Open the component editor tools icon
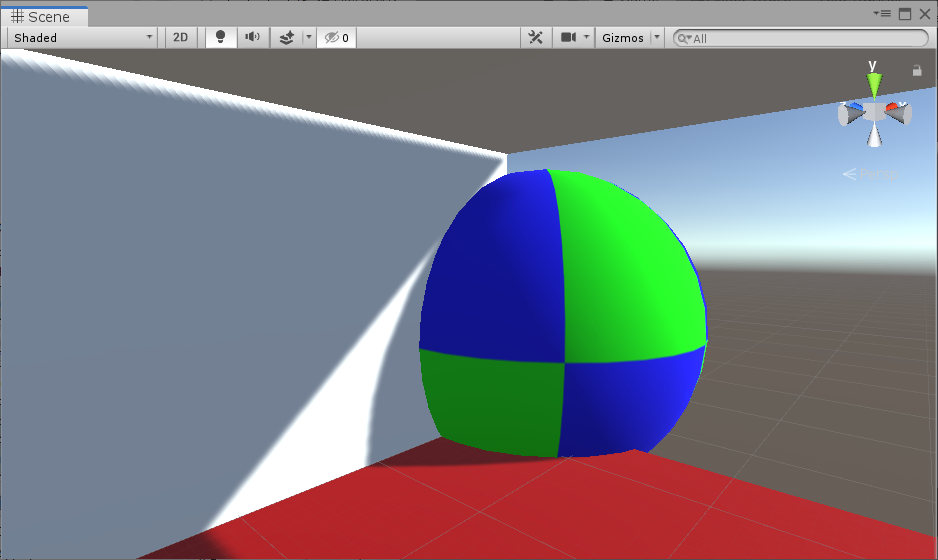 [536, 37]
